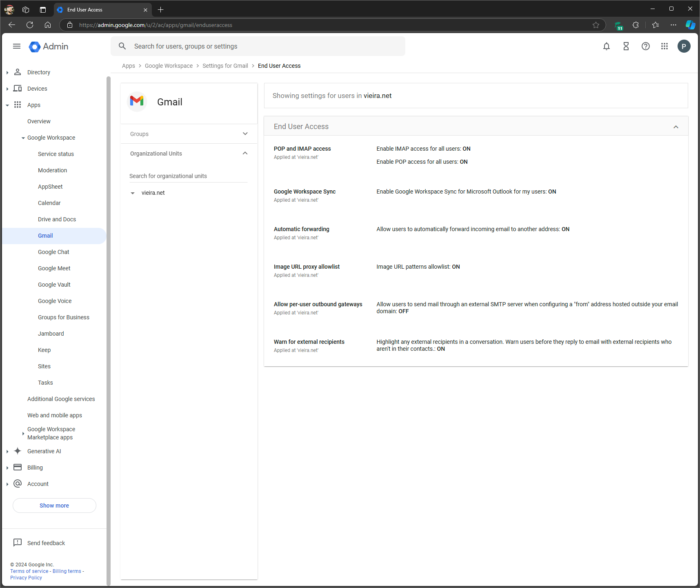Open browser settings ellipsis menu

(673, 25)
